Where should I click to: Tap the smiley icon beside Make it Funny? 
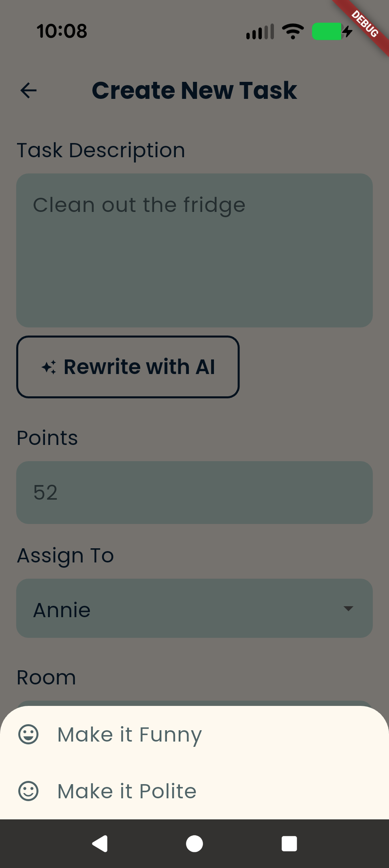pos(29,734)
